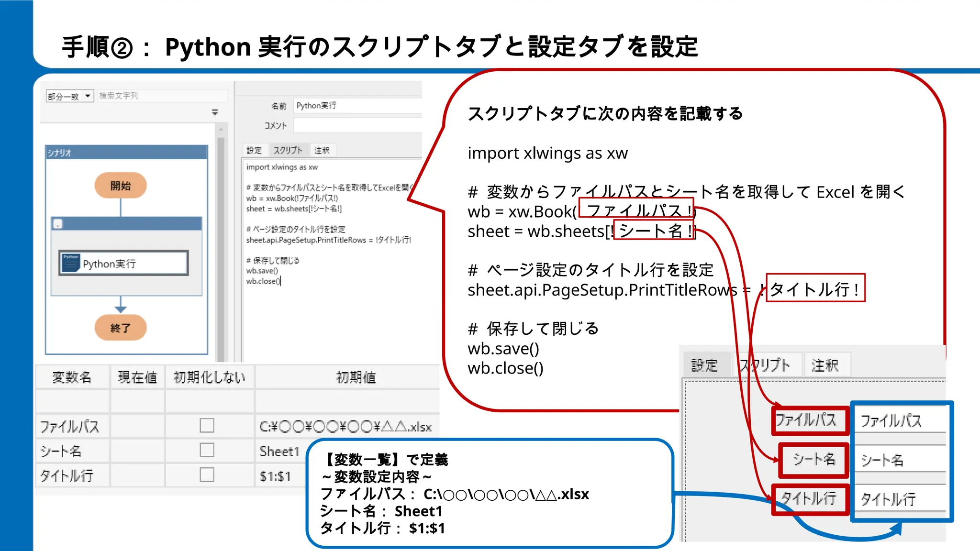Toggle 初期化しない checkbox for シート名

[x=207, y=450]
